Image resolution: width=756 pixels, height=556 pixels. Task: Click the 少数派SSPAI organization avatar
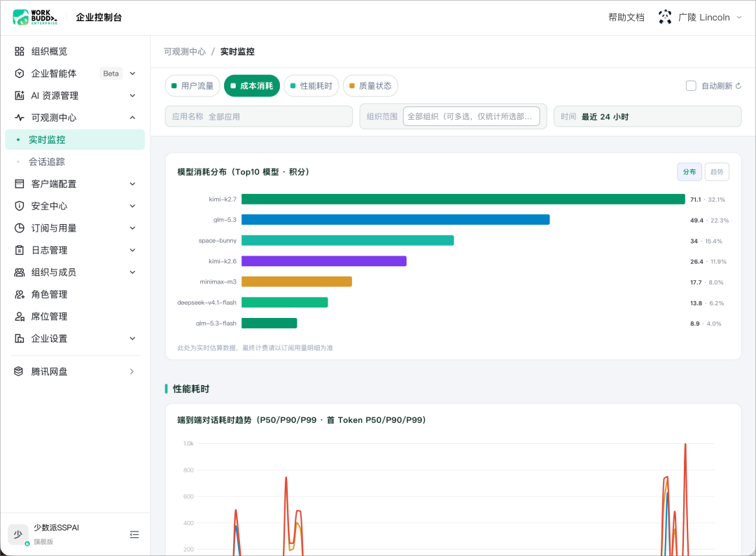17,534
